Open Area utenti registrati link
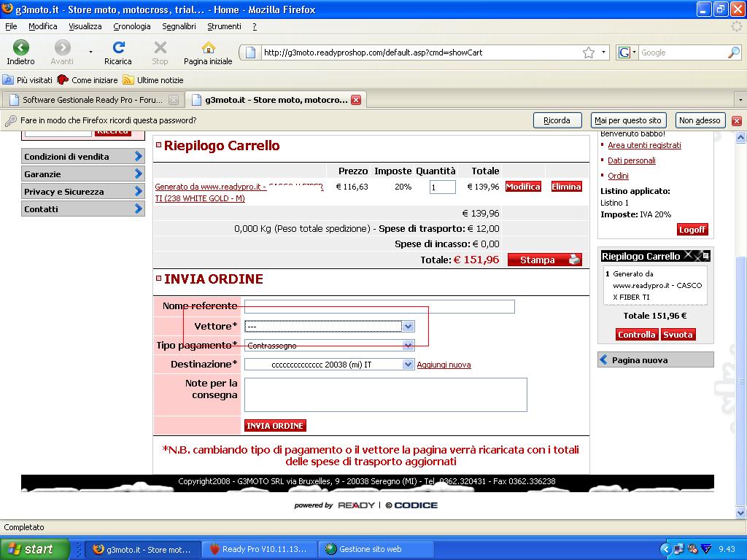This screenshot has height=560, width=747. 645,145
